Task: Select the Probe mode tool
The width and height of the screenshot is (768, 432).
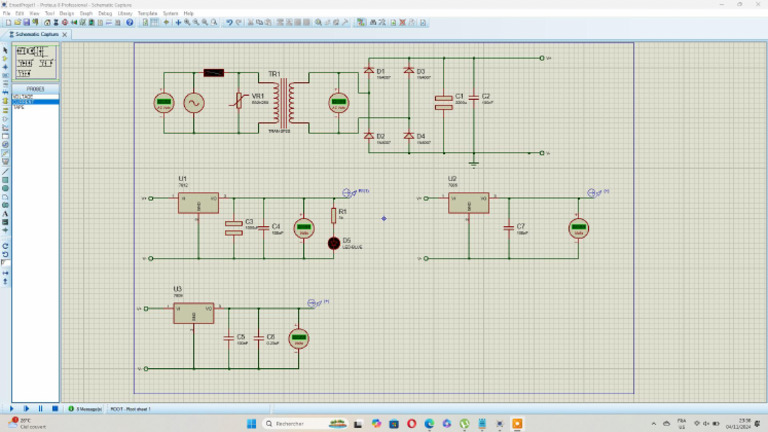Action: coord(5,153)
